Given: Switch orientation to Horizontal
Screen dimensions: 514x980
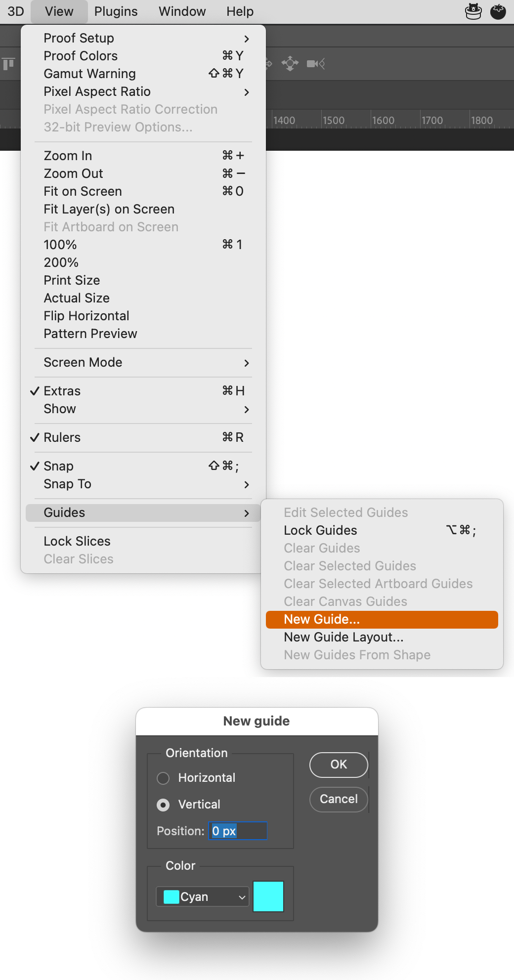Looking at the screenshot, I should point(164,778).
